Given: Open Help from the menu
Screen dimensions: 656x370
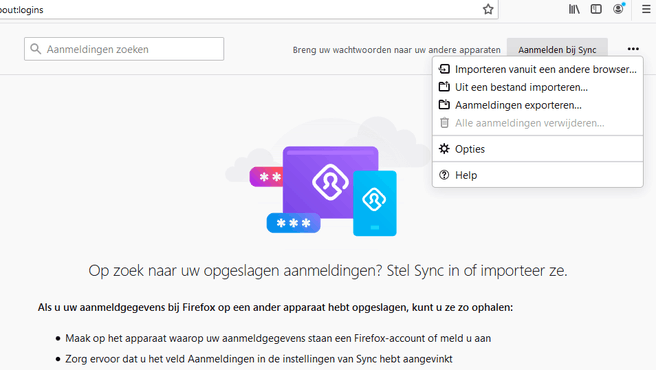Looking at the screenshot, I should tap(538, 175).
